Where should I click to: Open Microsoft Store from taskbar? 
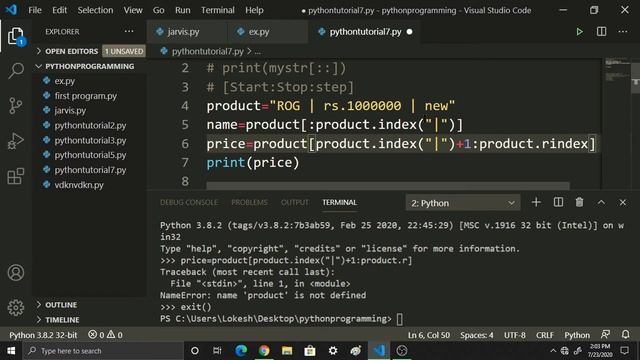point(310,351)
